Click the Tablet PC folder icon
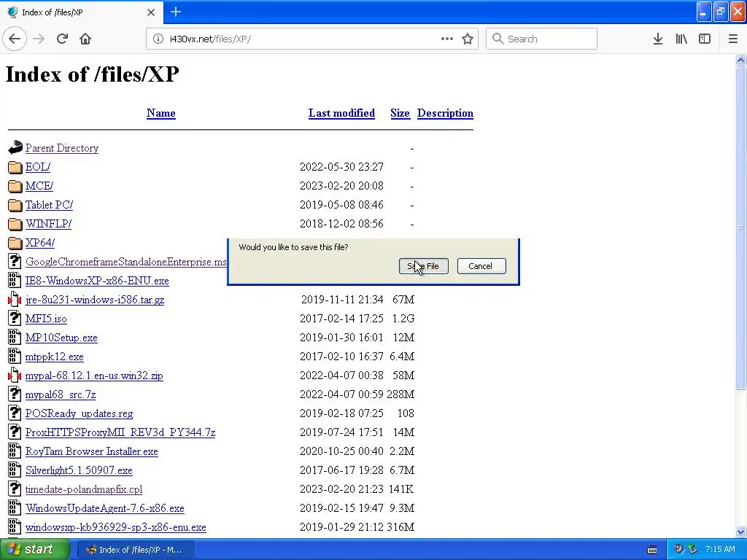Screen dimensions: 747x560 click(x=15, y=205)
